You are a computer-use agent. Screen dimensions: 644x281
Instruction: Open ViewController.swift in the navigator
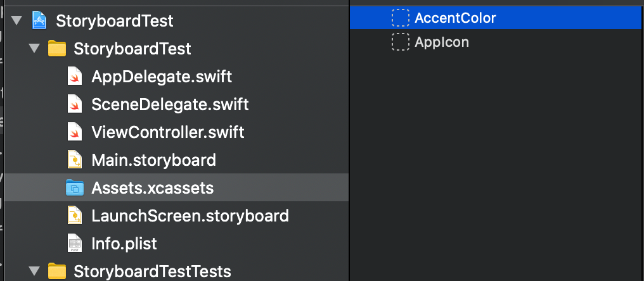(167, 133)
